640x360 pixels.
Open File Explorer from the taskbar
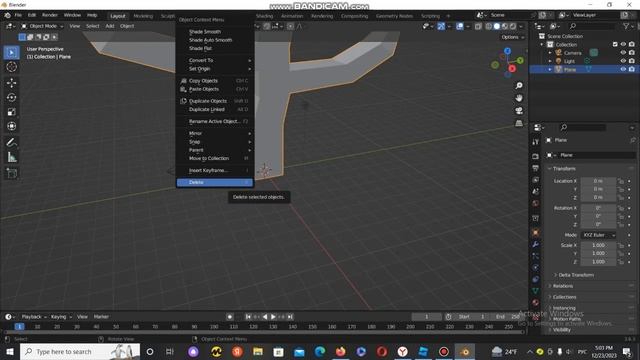pyautogui.click(x=258, y=351)
